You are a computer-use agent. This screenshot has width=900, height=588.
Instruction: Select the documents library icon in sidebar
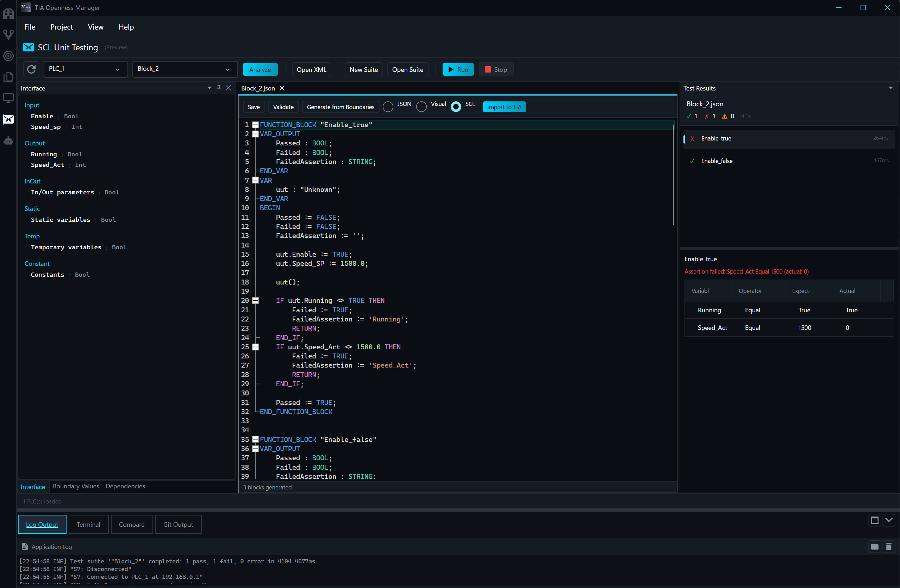8,77
